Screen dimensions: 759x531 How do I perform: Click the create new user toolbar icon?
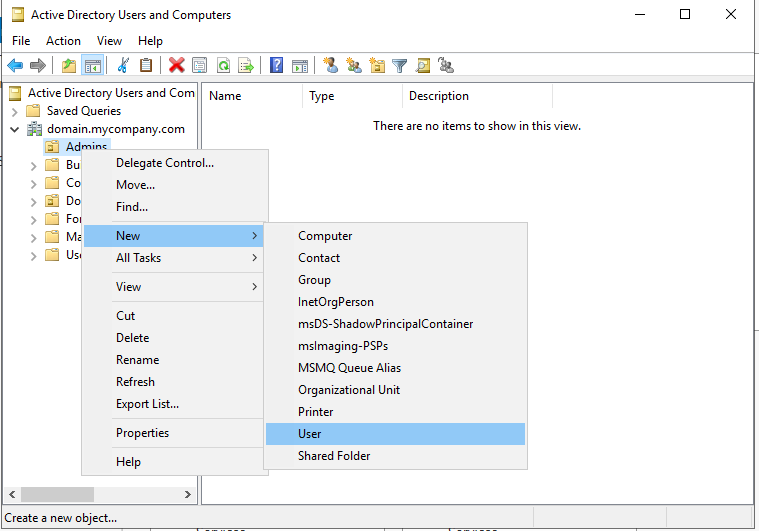click(x=330, y=66)
